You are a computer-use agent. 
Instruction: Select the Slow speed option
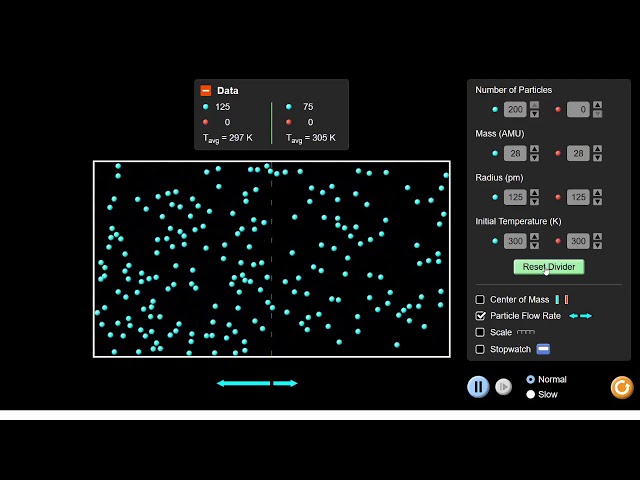(x=530, y=394)
